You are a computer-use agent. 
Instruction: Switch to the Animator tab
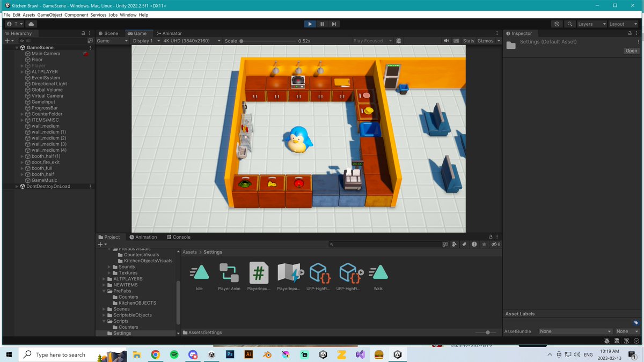[x=169, y=33]
